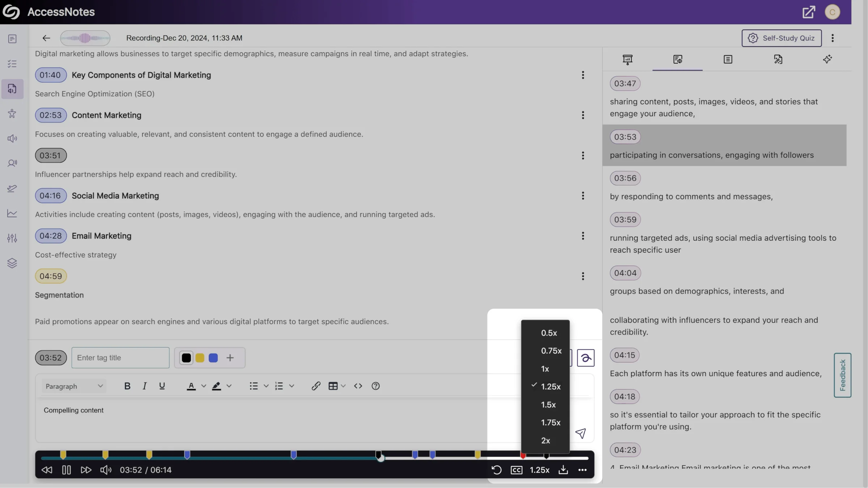Jump to timestamp 02:53 Content Marketing
Screen dimensions: 868x488
click(51, 115)
